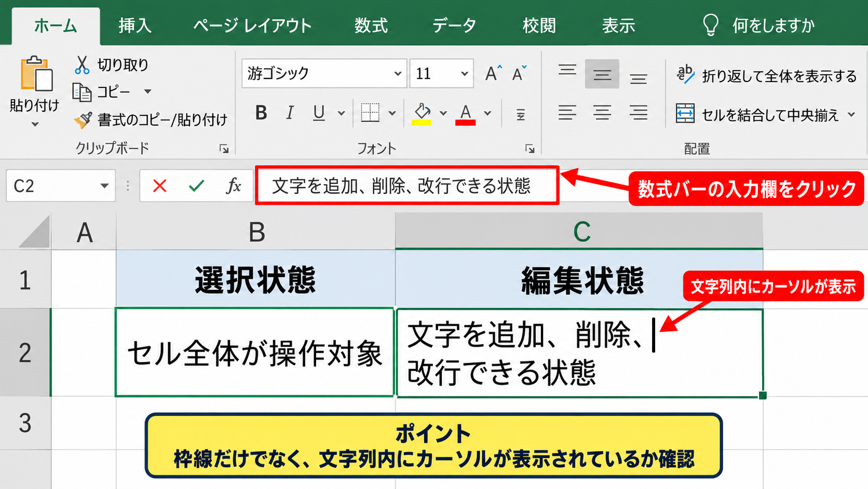This screenshot has width=868, height=489.
Task: Click the confirm checkmark in formula bar
Action: tap(196, 186)
